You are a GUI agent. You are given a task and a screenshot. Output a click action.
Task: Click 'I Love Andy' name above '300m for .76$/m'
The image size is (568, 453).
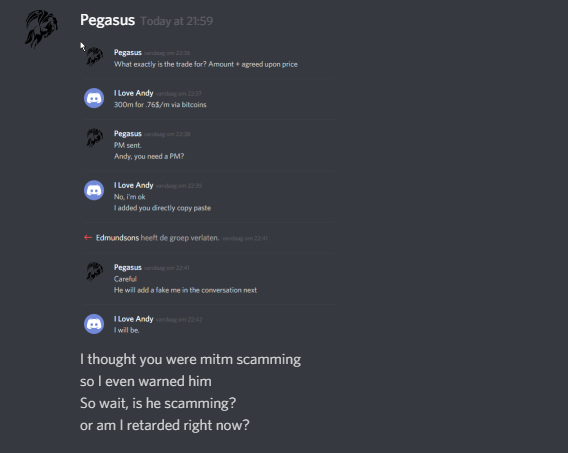coord(133,93)
